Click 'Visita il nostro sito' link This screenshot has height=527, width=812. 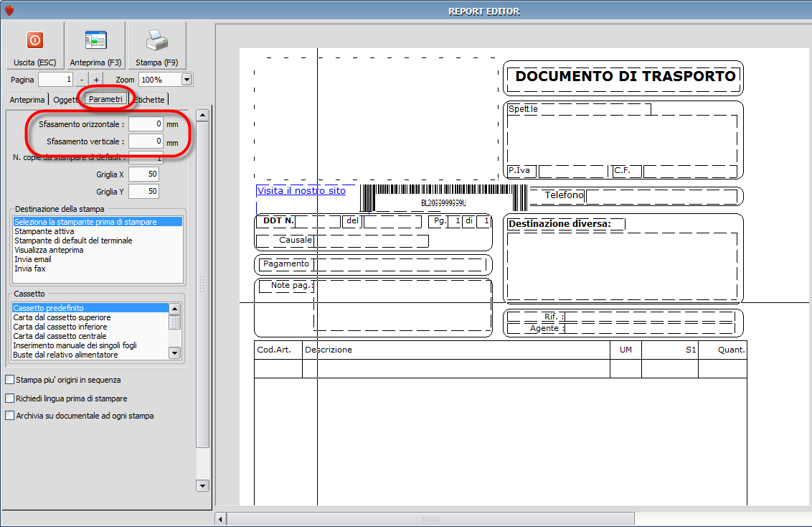301,191
